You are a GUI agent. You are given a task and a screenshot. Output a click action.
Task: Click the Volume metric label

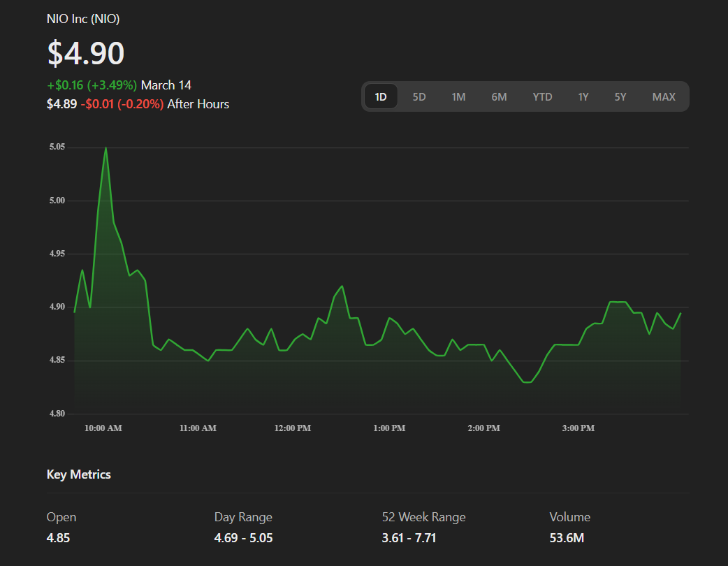pos(569,517)
